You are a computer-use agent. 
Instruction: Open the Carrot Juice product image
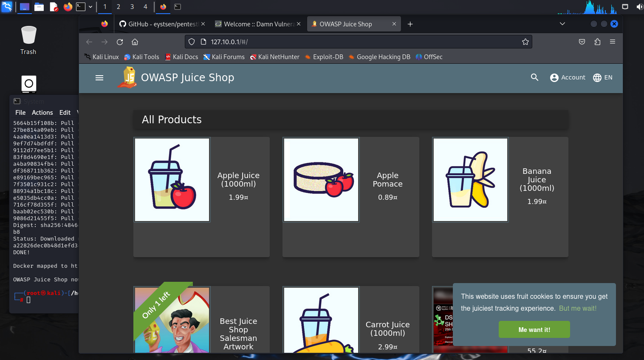(322, 320)
